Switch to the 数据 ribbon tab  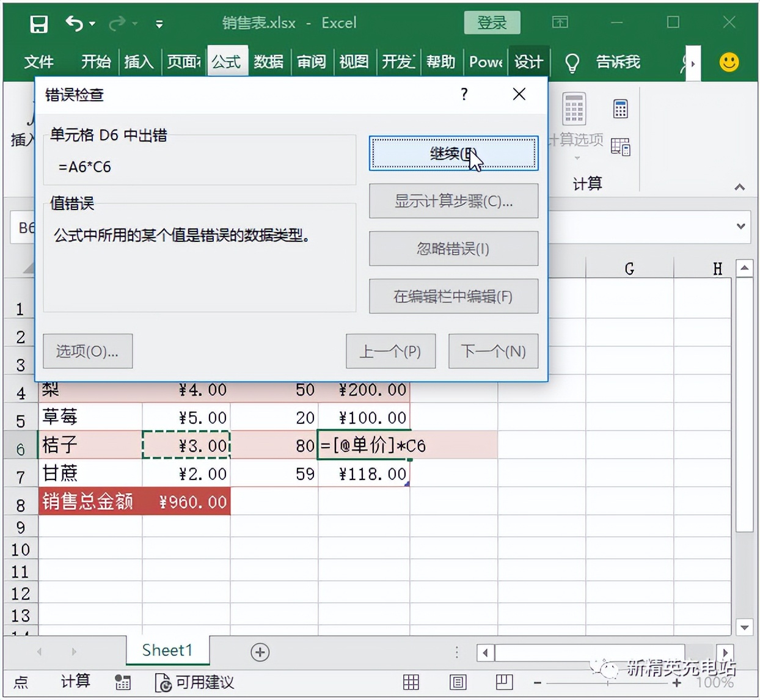[268, 62]
